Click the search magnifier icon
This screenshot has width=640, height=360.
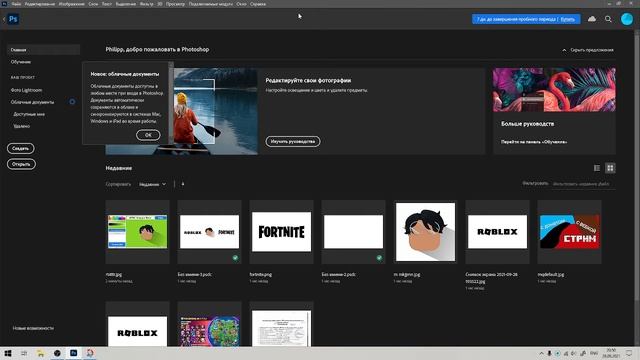(x=608, y=19)
